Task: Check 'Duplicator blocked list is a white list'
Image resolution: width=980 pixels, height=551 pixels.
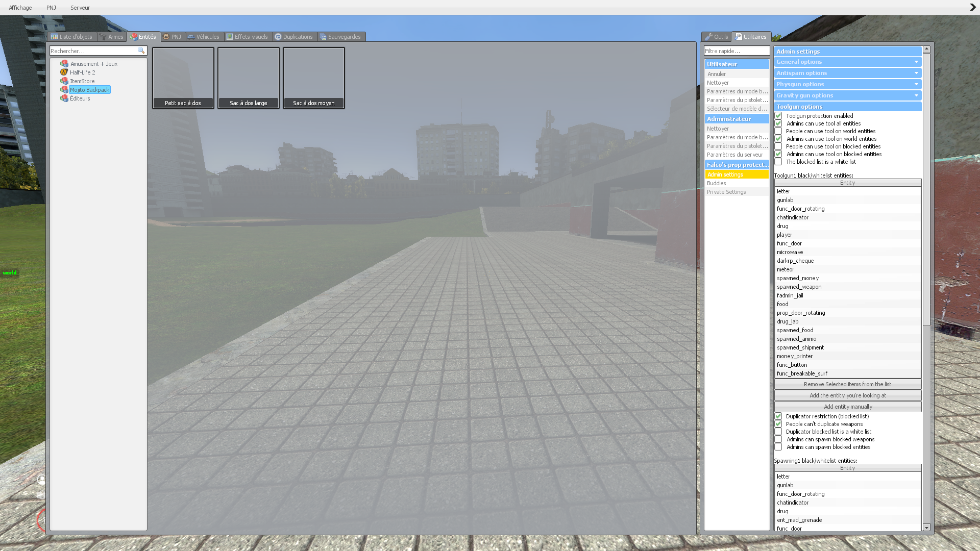Action: (778, 431)
